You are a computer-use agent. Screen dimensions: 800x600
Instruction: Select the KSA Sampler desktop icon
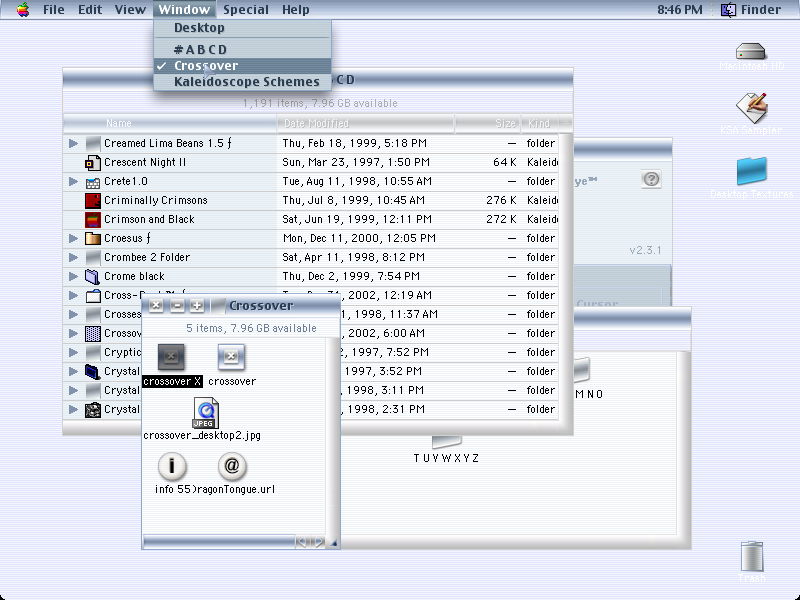[752, 107]
